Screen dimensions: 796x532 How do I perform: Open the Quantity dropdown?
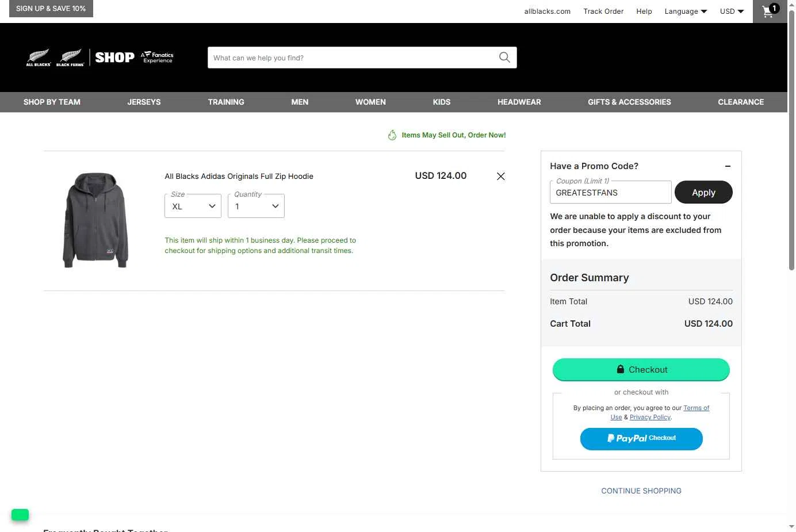[256, 206]
